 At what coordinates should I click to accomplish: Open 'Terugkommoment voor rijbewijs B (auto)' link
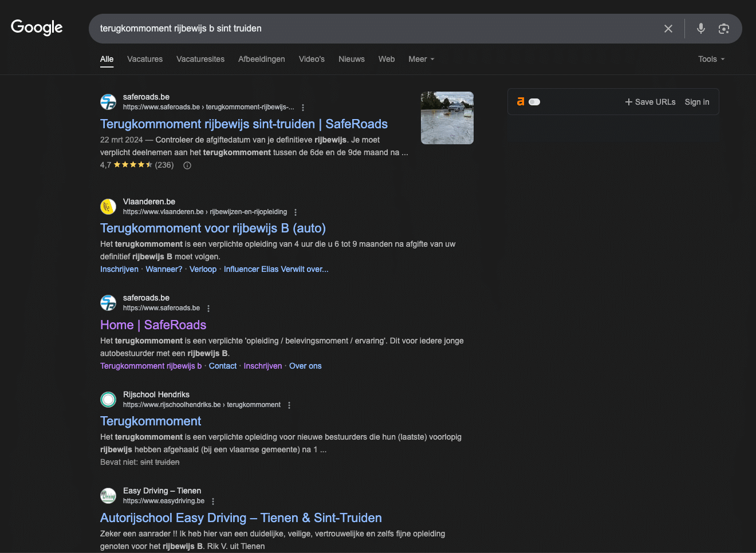(x=213, y=228)
